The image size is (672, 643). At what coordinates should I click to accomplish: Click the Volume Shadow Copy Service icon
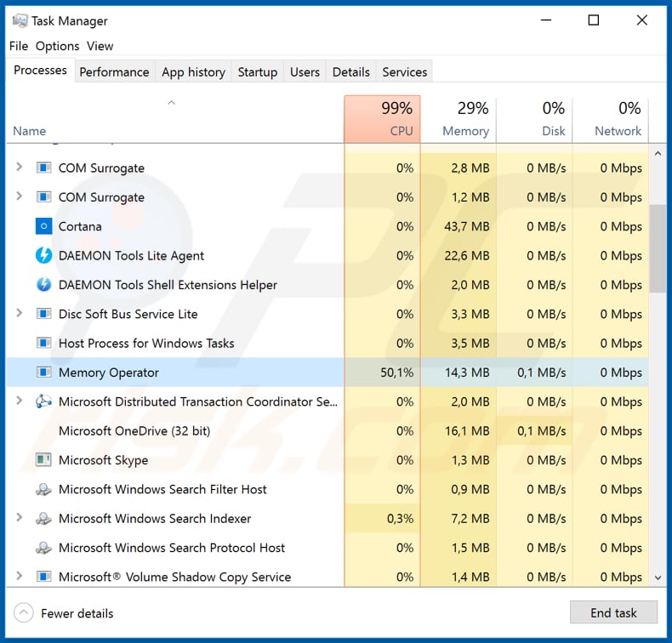tap(43, 577)
